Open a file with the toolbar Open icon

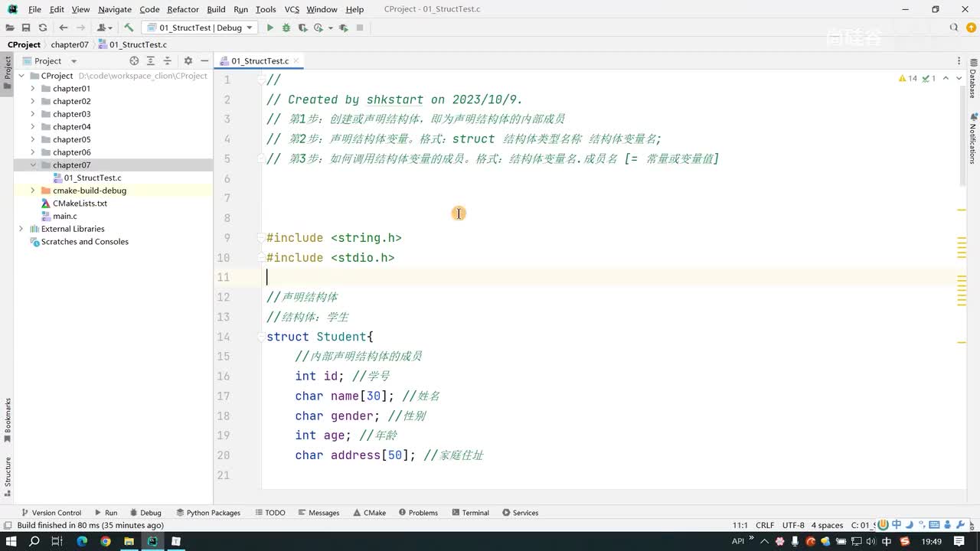(10, 28)
